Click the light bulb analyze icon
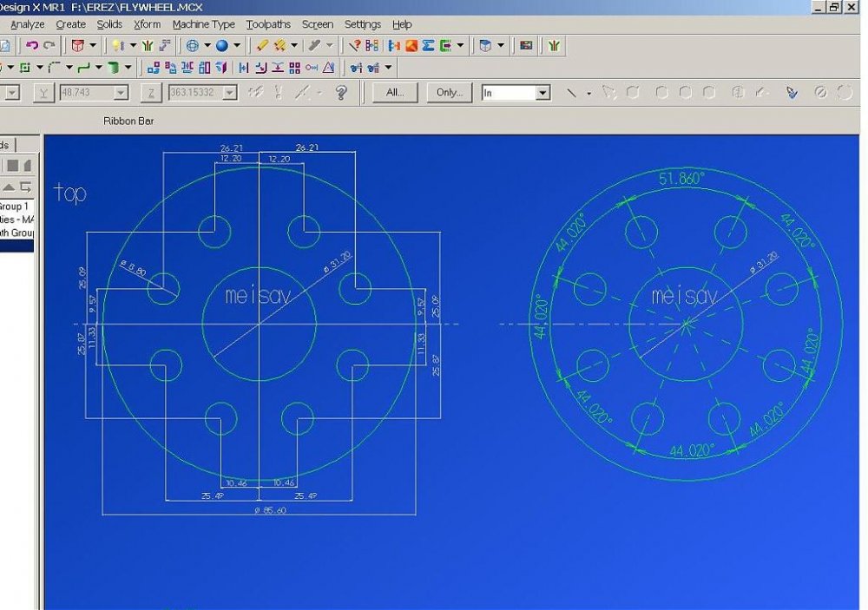This screenshot has height=610, width=868. (117, 45)
